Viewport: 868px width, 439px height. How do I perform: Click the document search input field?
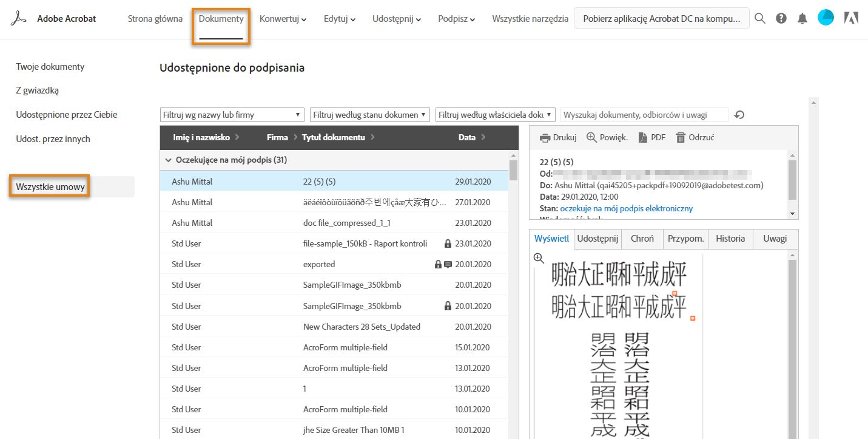(644, 115)
